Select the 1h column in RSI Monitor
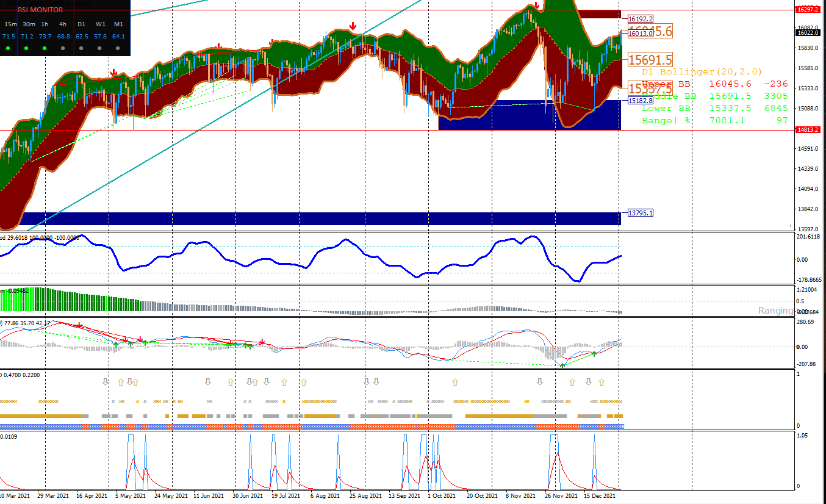Image resolution: width=826 pixels, height=504 pixels. [x=45, y=24]
